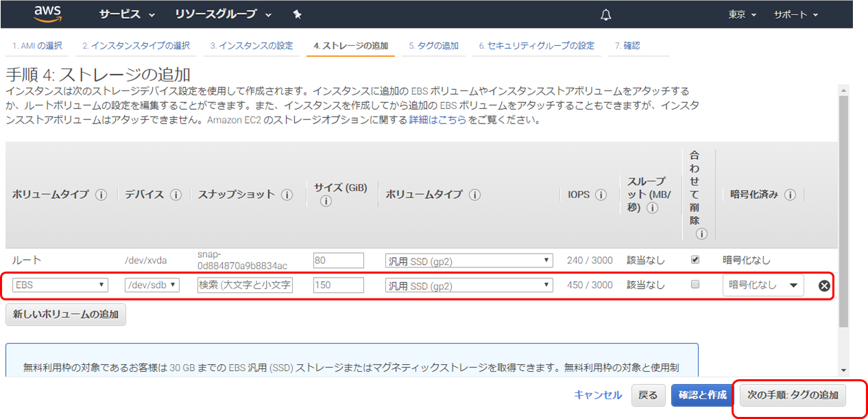Switch to step 5. タグの追加
The height and width of the screenshot is (419, 868).
click(x=433, y=45)
